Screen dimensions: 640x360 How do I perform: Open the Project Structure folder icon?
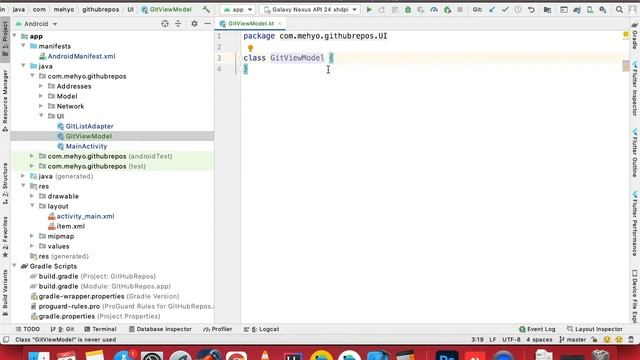[x=547, y=9]
